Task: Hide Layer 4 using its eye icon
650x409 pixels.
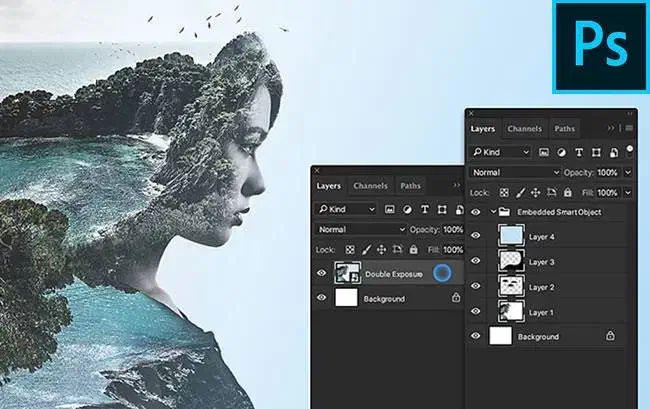Action: point(476,236)
